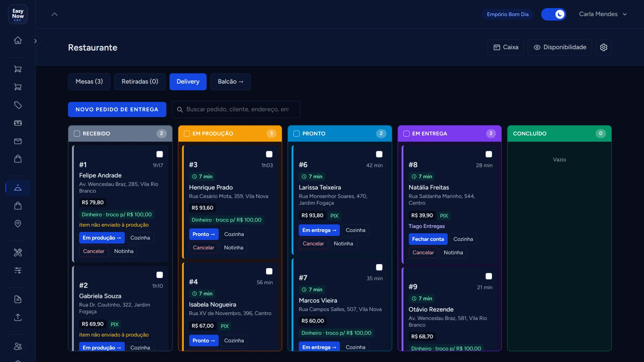Viewport: 644px width, 362px height.
Task: Check the EM PRODUÇÃO column checkbox
Action: [187, 133]
